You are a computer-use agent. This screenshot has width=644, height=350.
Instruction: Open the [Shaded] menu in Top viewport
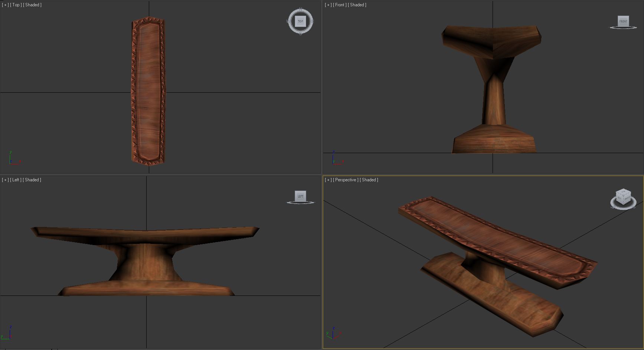pos(32,5)
